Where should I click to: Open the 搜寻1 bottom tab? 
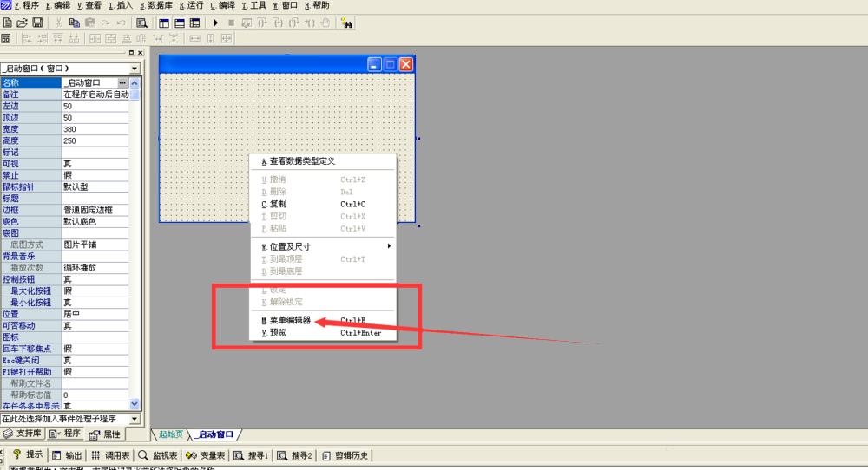pyautogui.click(x=251, y=455)
